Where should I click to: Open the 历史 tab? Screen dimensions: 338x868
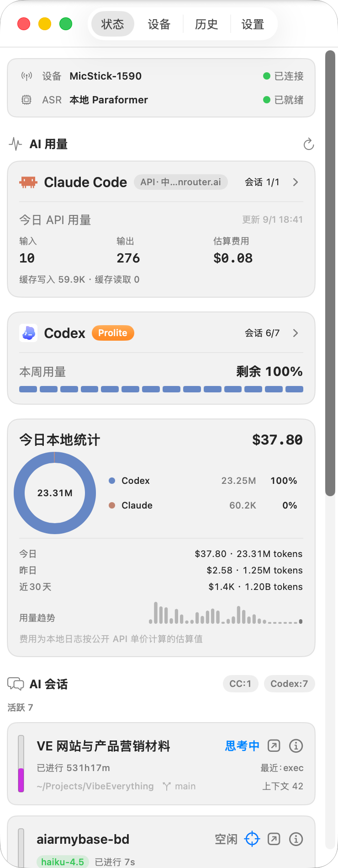pyautogui.click(x=206, y=24)
